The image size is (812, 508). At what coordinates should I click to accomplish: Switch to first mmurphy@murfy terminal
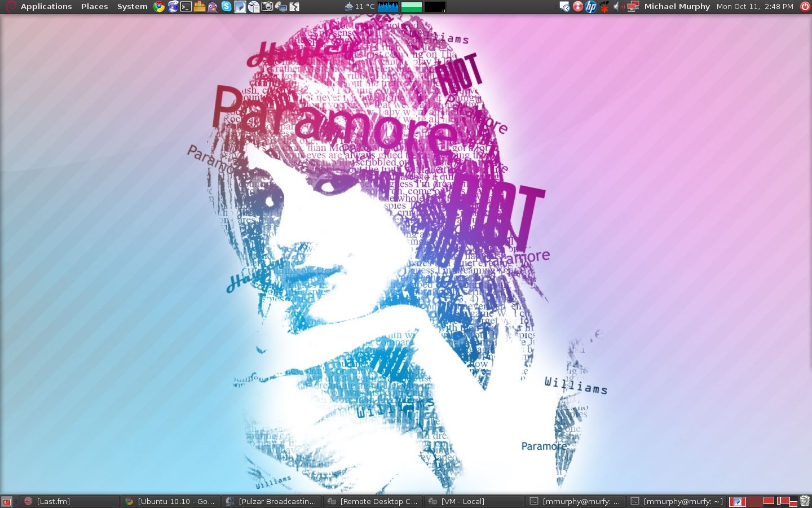click(x=575, y=501)
